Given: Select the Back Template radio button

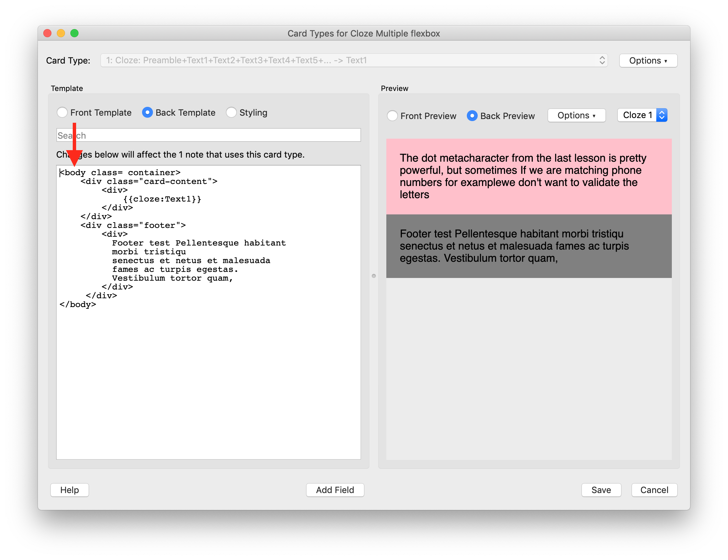Looking at the screenshot, I should point(147,112).
